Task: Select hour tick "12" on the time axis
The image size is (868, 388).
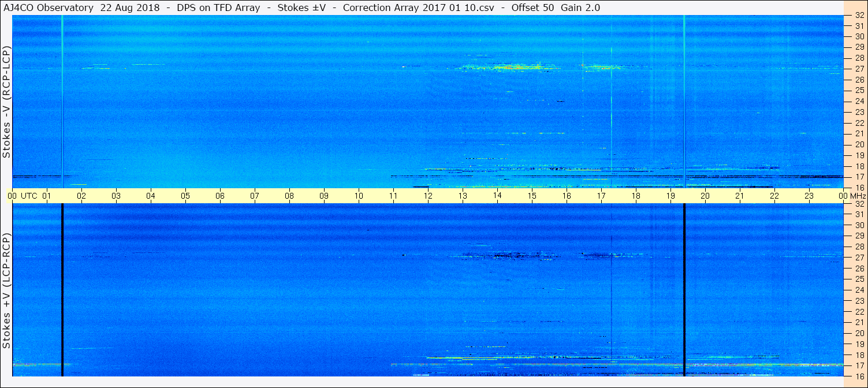Action: tap(428, 196)
